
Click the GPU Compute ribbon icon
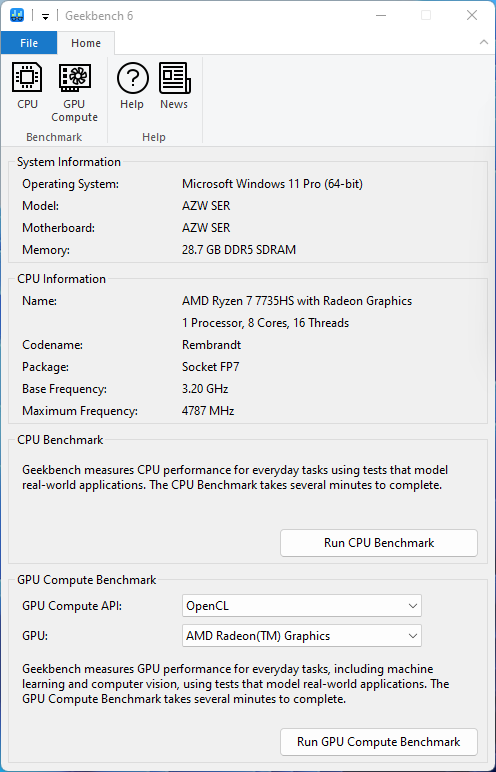tap(74, 77)
